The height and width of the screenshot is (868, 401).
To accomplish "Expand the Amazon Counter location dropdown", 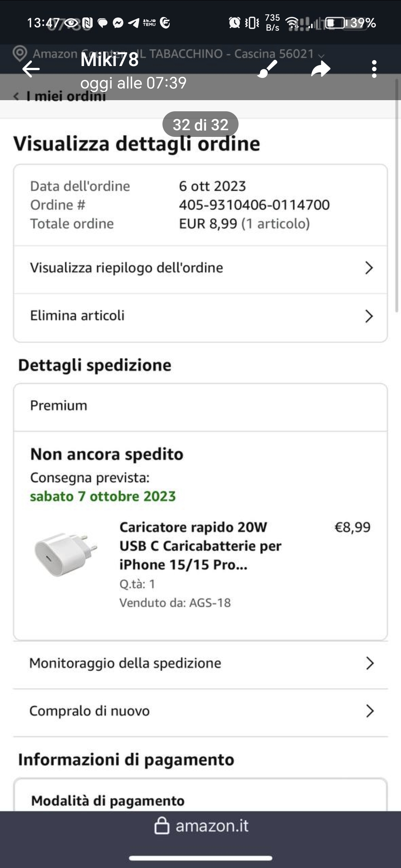I will (x=322, y=56).
